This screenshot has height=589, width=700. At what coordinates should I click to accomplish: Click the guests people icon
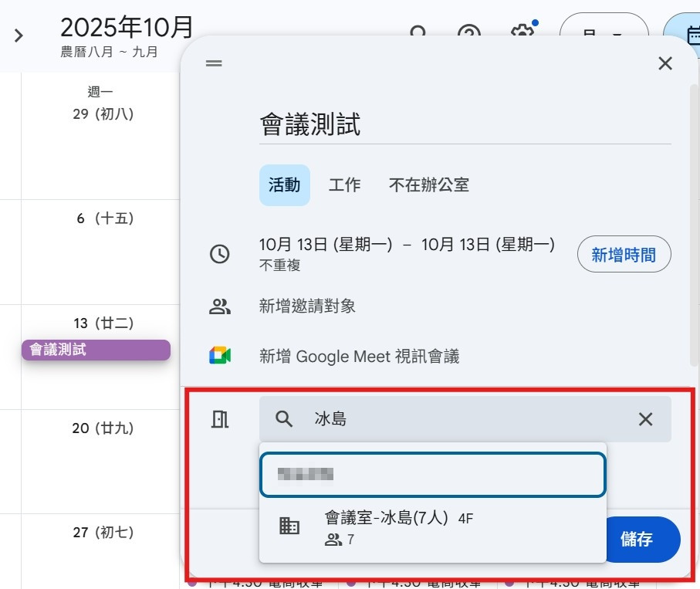click(x=220, y=306)
